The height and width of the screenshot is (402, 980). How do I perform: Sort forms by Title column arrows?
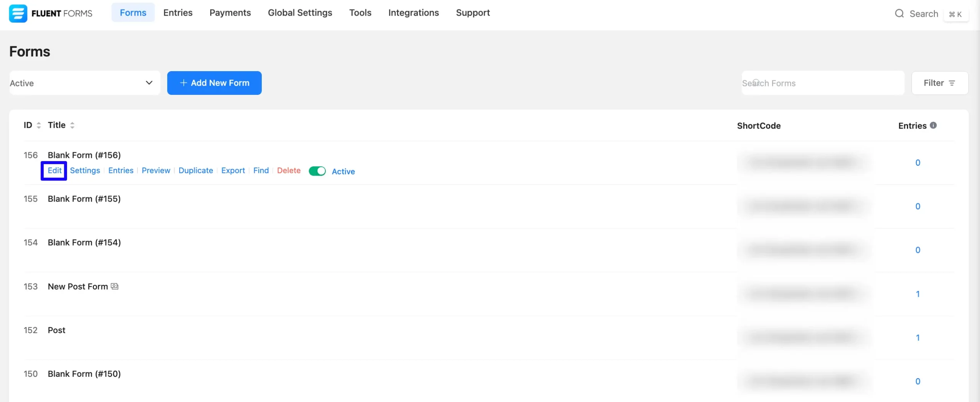[72, 125]
